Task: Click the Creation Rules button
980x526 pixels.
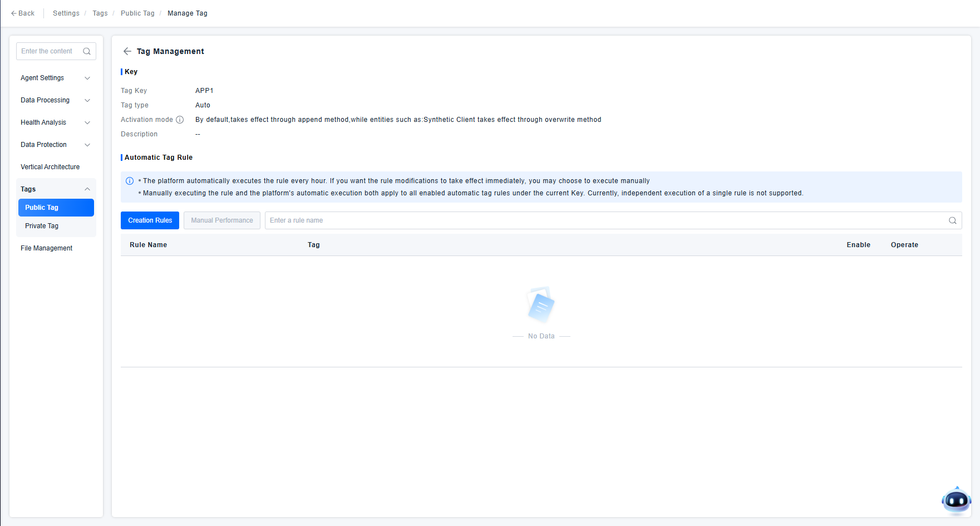Action: (150, 220)
